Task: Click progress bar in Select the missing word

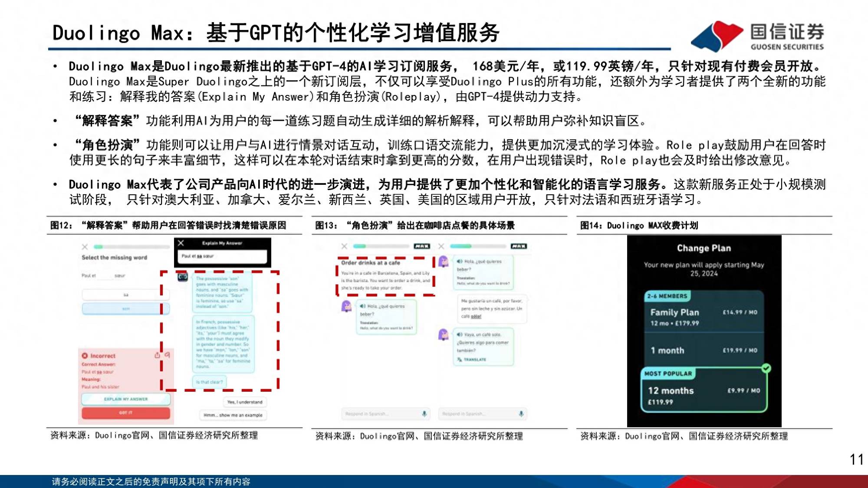Action: point(132,247)
